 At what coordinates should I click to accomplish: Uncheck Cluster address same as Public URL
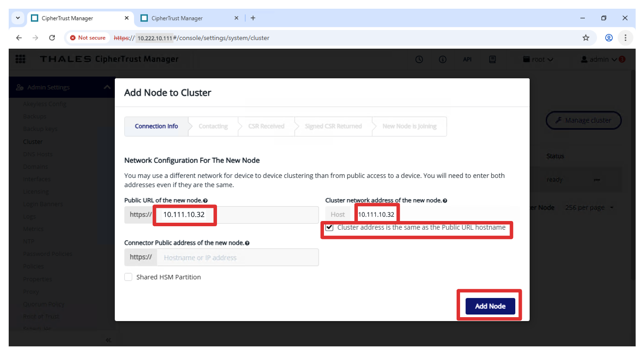point(330,228)
